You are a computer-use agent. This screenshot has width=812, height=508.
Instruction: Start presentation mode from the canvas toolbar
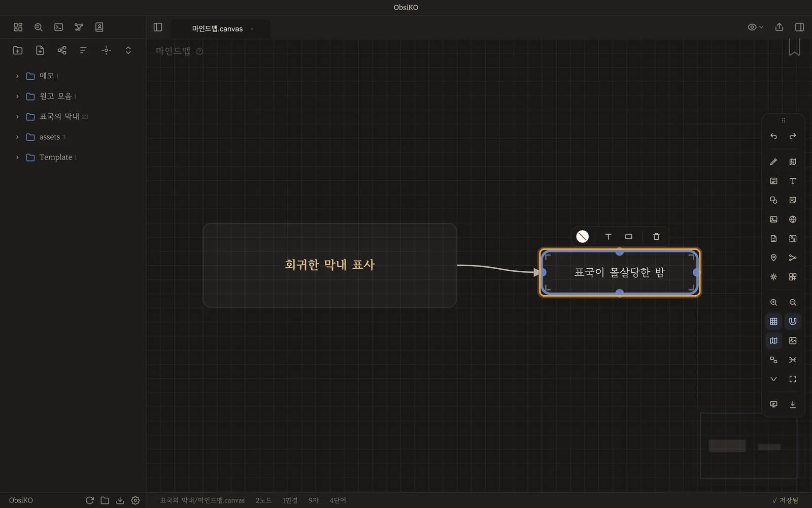(773, 404)
